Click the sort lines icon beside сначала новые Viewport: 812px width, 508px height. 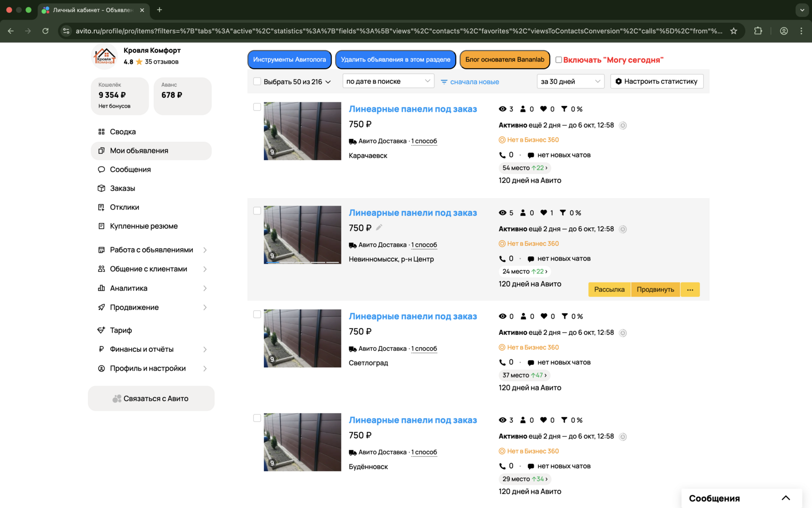click(x=444, y=82)
